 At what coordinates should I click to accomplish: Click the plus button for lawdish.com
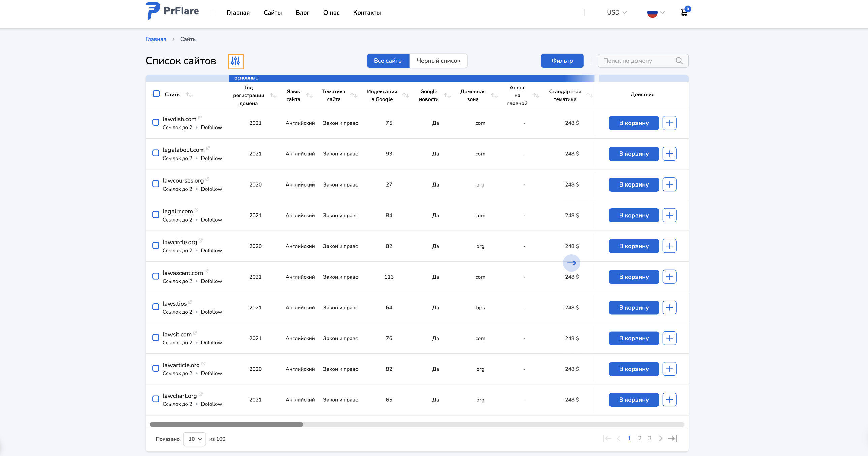[670, 123]
